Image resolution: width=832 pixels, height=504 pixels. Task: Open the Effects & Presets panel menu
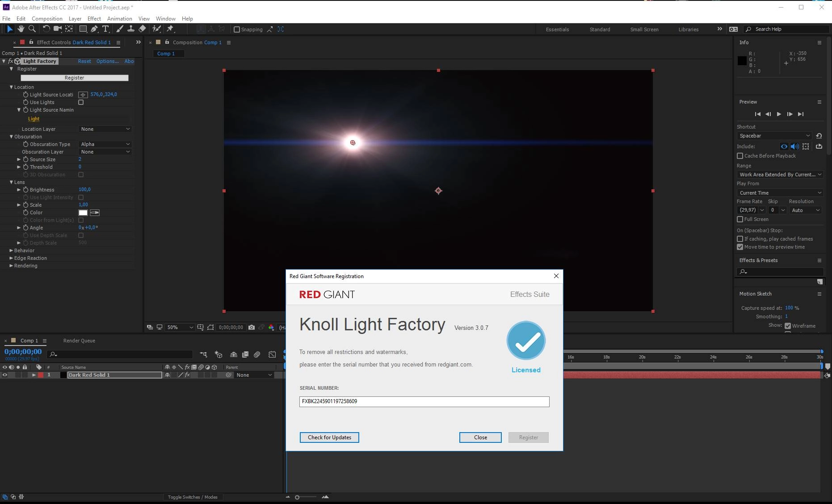[819, 260]
